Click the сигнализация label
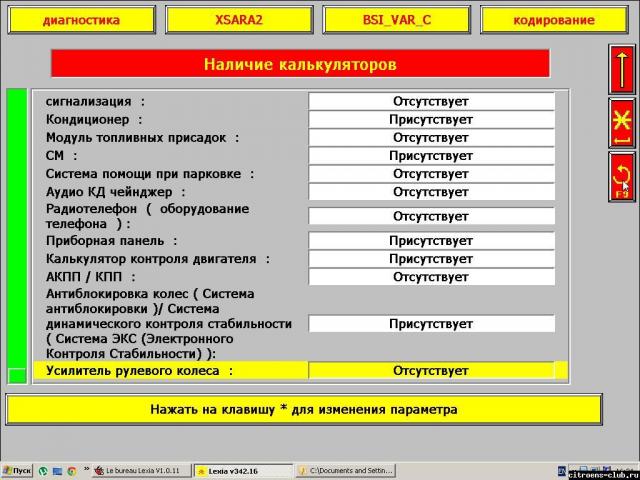 click(95, 101)
